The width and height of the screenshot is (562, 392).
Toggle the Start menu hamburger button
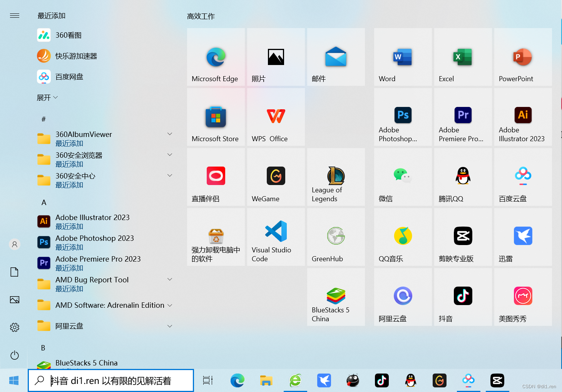15,16
